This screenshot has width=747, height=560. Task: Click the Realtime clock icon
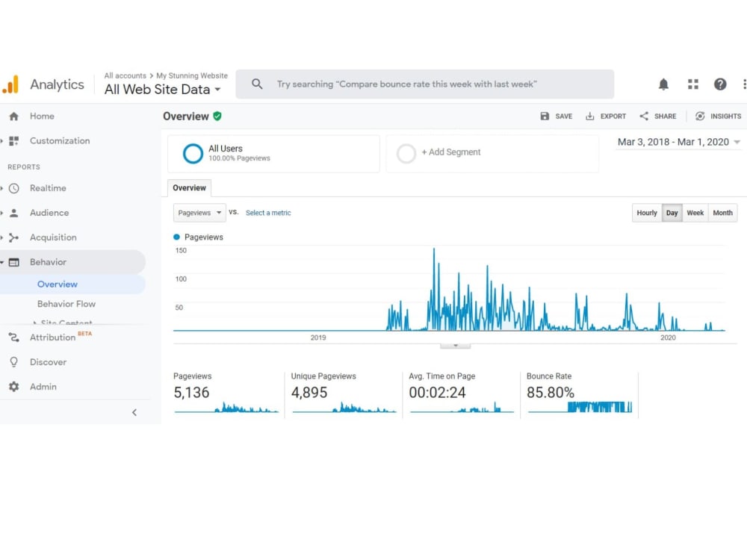pyautogui.click(x=13, y=188)
